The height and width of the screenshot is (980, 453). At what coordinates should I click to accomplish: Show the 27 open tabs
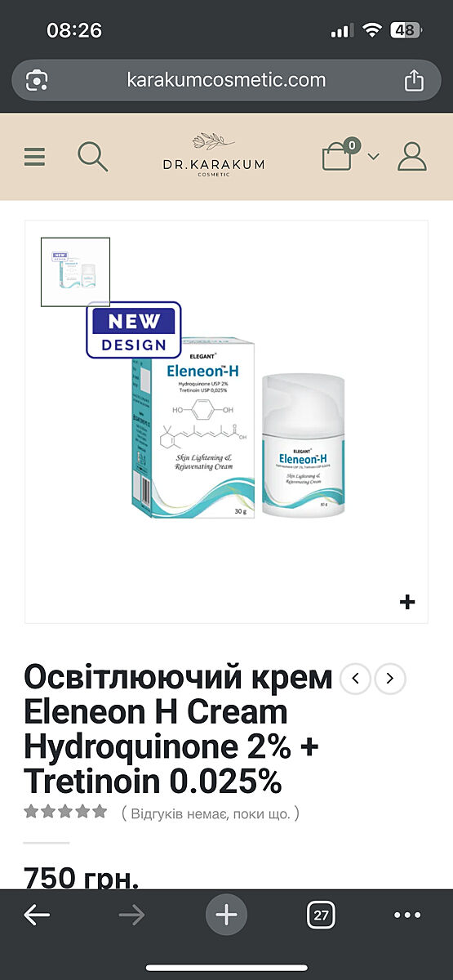coord(321,915)
